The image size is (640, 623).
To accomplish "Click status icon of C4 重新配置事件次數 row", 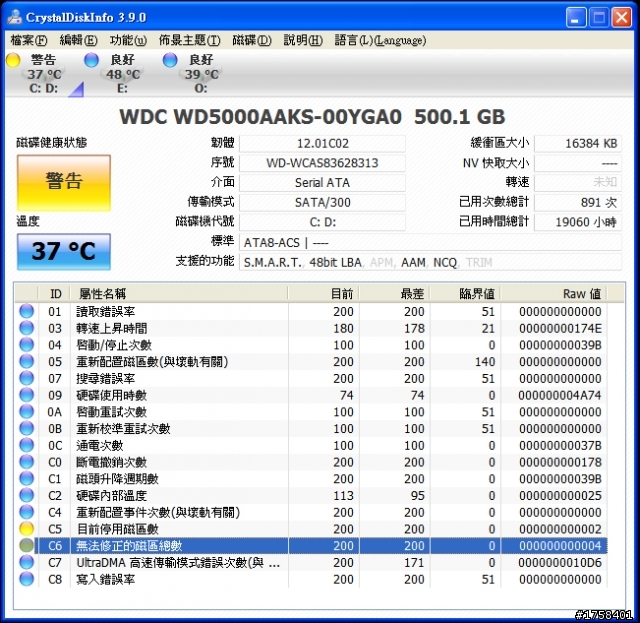I will click(x=27, y=512).
